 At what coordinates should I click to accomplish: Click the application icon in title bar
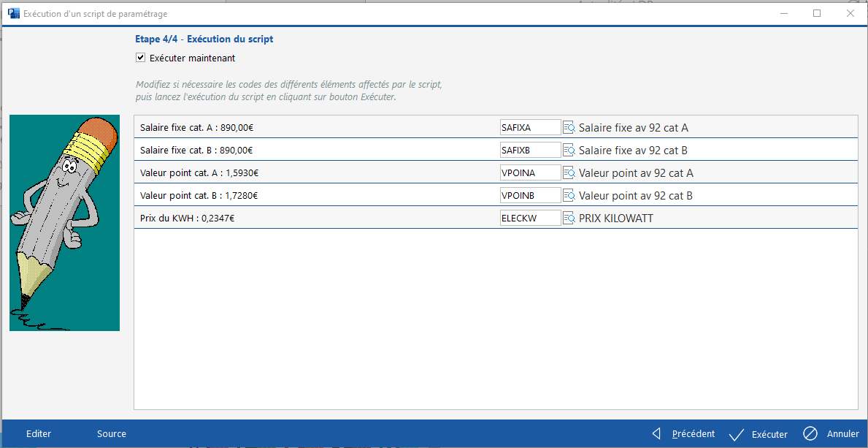[x=13, y=13]
